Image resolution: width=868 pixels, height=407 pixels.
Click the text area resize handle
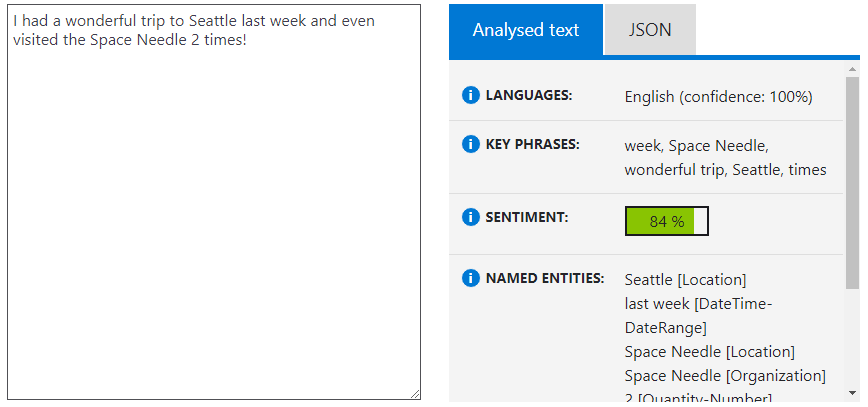point(414,394)
